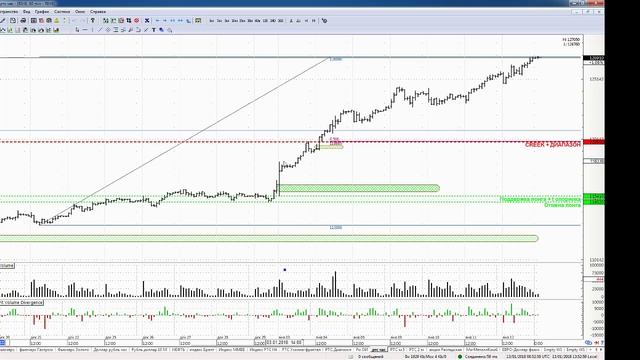Open the Окно menu

click(x=80, y=12)
